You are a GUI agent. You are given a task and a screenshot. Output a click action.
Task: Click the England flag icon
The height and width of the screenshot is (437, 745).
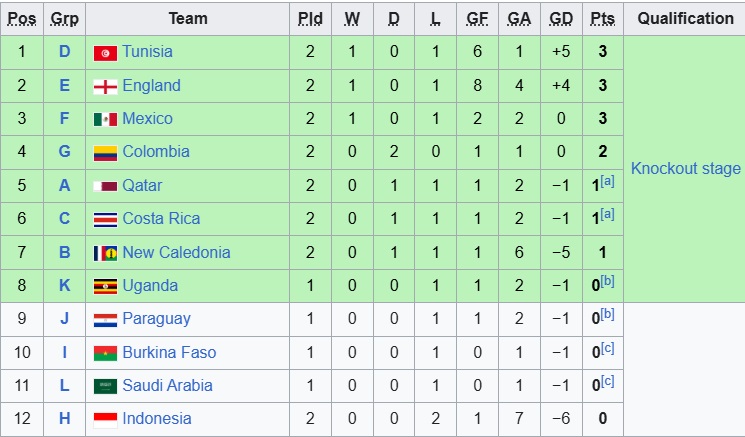tap(105, 86)
